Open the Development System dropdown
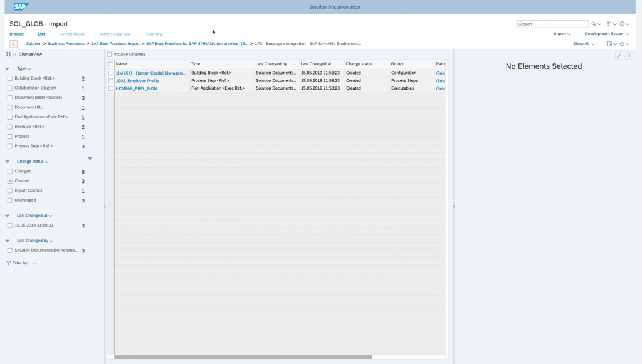The width and height of the screenshot is (642, 364). 607,34
